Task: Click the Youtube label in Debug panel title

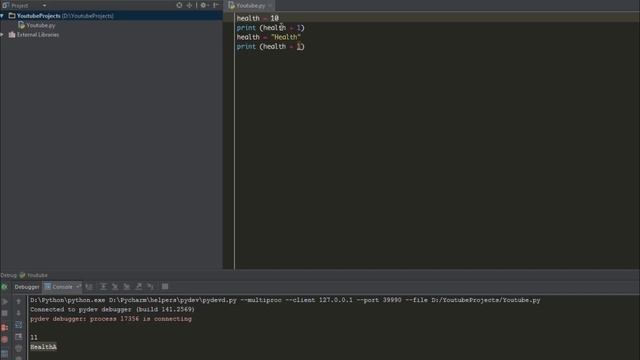Action: pyautogui.click(x=37, y=276)
